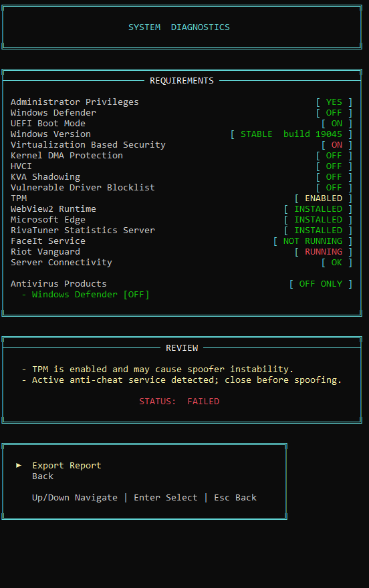Click the Antivirus Products label
This screenshot has height=588, width=369.
tap(59, 283)
